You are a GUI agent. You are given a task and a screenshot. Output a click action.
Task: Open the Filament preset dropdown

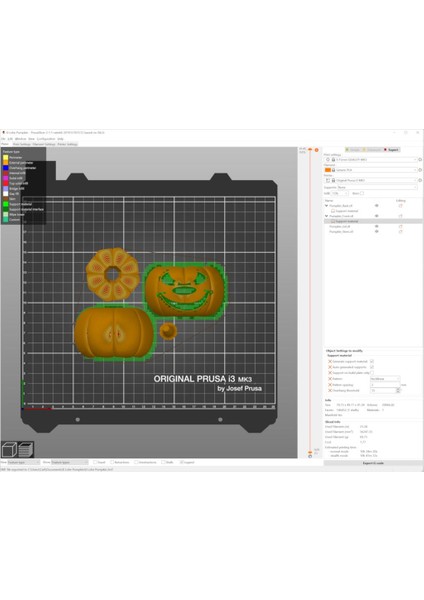point(371,170)
